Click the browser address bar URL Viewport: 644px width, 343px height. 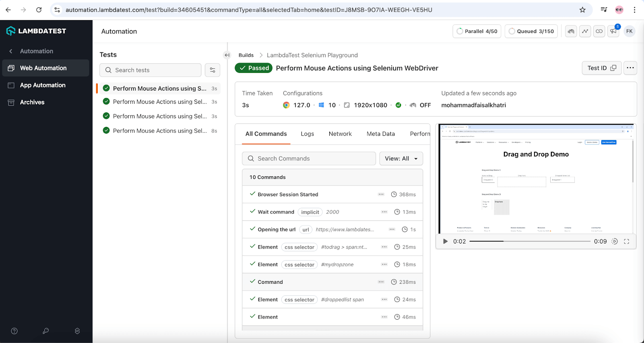[x=249, y=10]
